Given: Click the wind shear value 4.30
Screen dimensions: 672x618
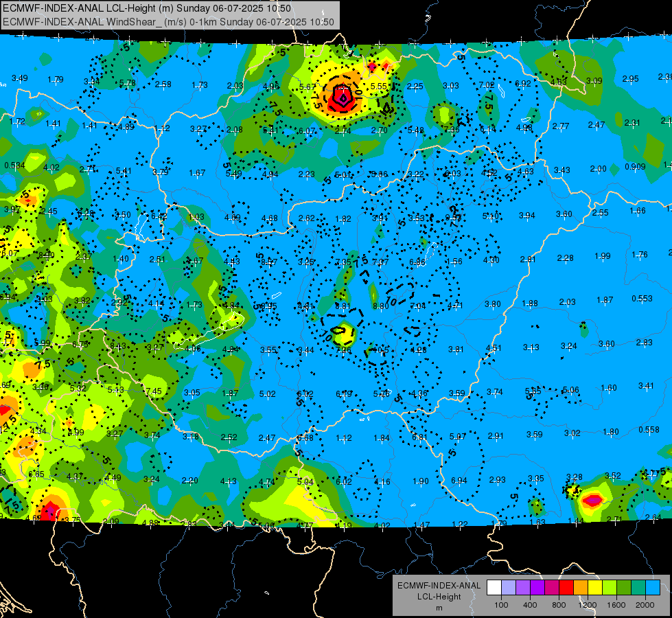Looking at the screenshot, I should (x=491, y=260).
